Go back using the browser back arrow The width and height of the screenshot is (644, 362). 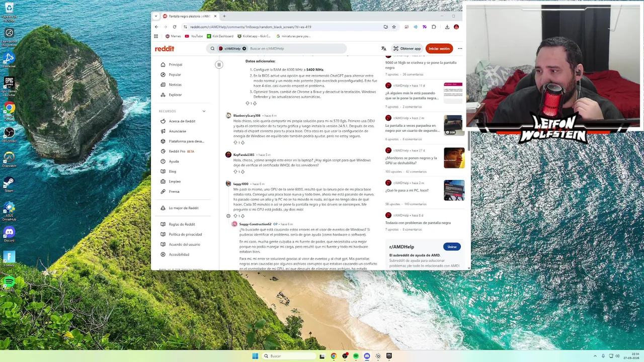[x=156, y=27]
